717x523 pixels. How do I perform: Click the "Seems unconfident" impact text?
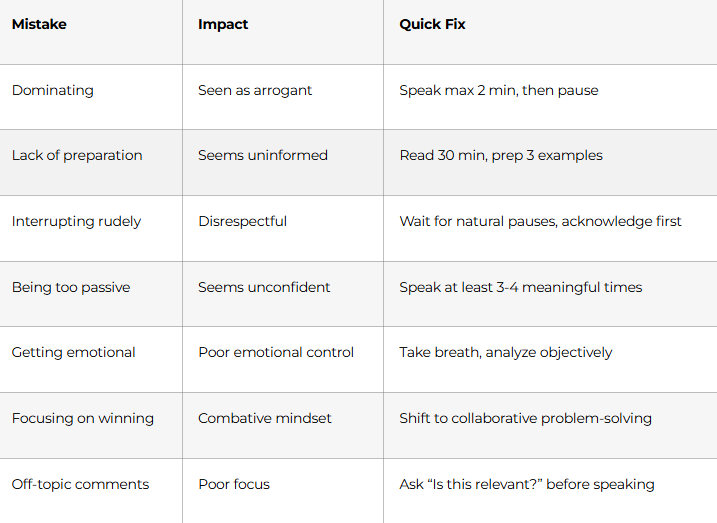click(264, 287)
